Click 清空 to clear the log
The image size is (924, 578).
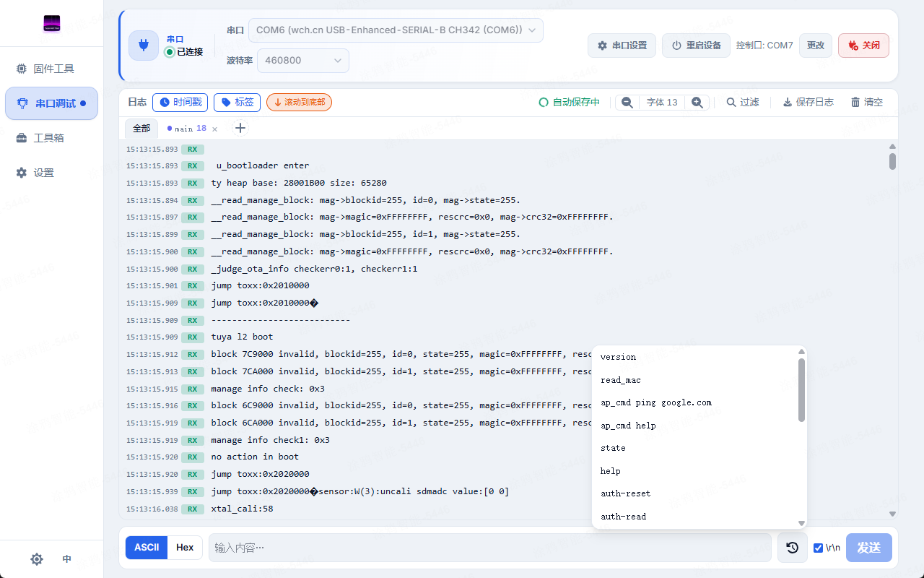click(867, 103)
